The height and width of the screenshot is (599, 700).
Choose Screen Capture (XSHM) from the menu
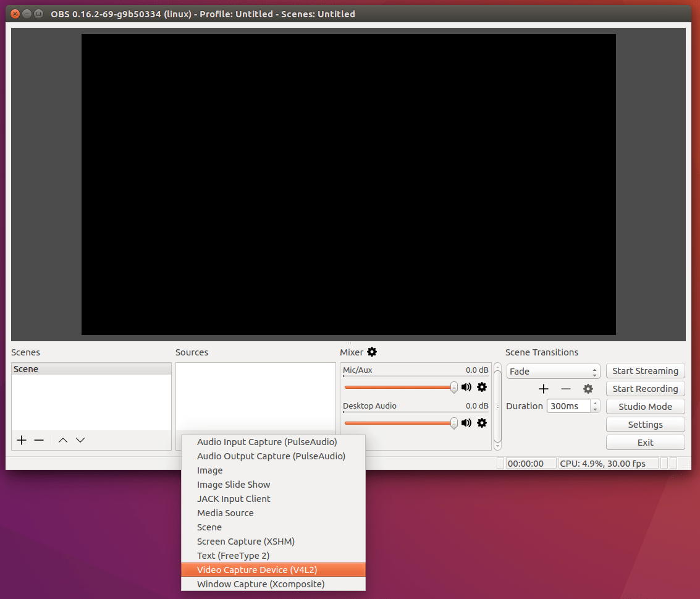coord(245,541)
